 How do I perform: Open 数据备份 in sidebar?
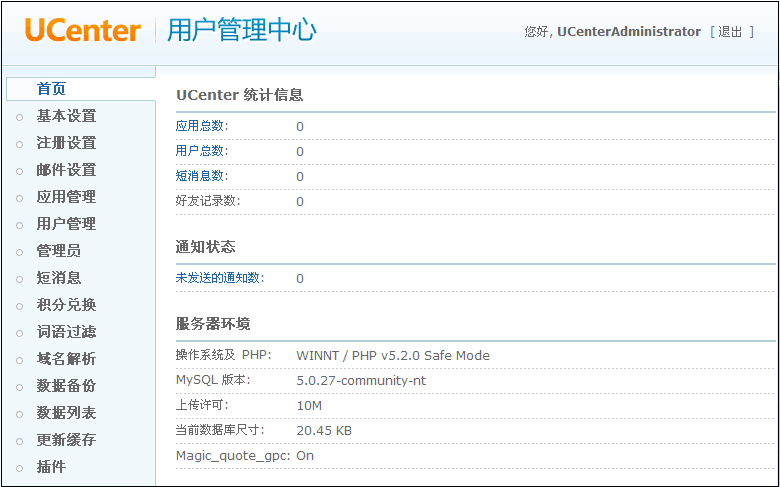(66, 386)
